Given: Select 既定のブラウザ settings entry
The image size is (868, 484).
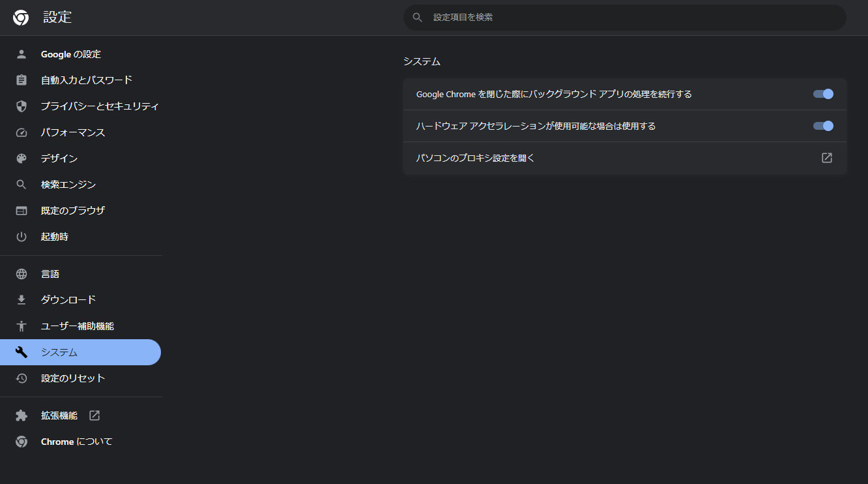Looking at the screenshot, I should pyautogui.click(x=70, y=210).
